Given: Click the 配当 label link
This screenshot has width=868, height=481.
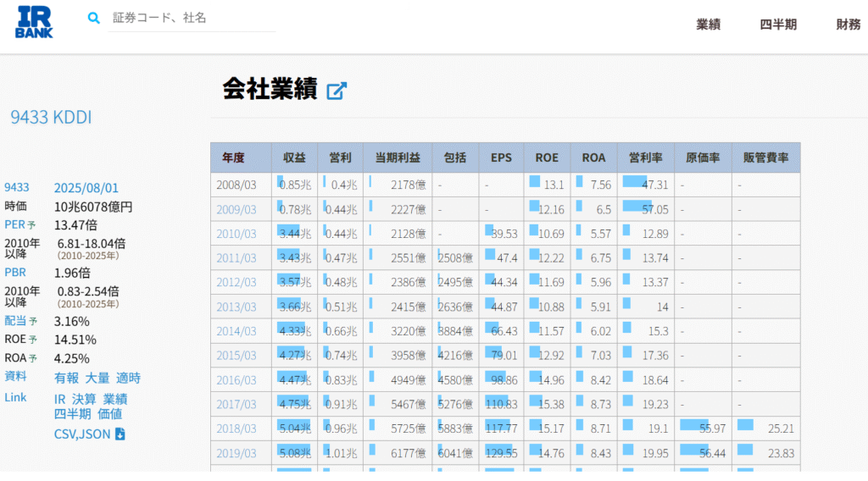Looking at the screenshot, I should coord(15,321).
